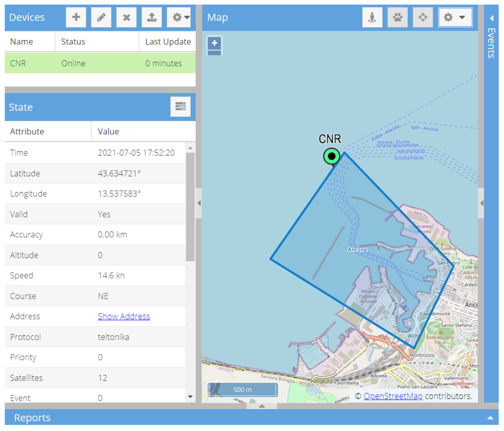Click the map zoom in plus button
Screen dimensions: 504x431
(x=214, y=43)
